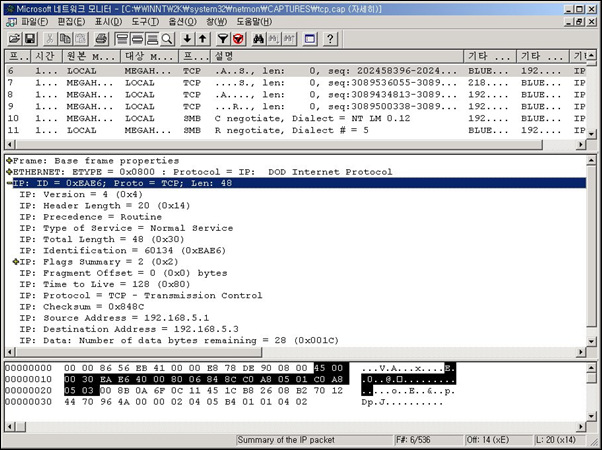The height and width of the screenshot is (450, 602).
Task: Go to previous frame with up arrow
Action: [203, 39]
